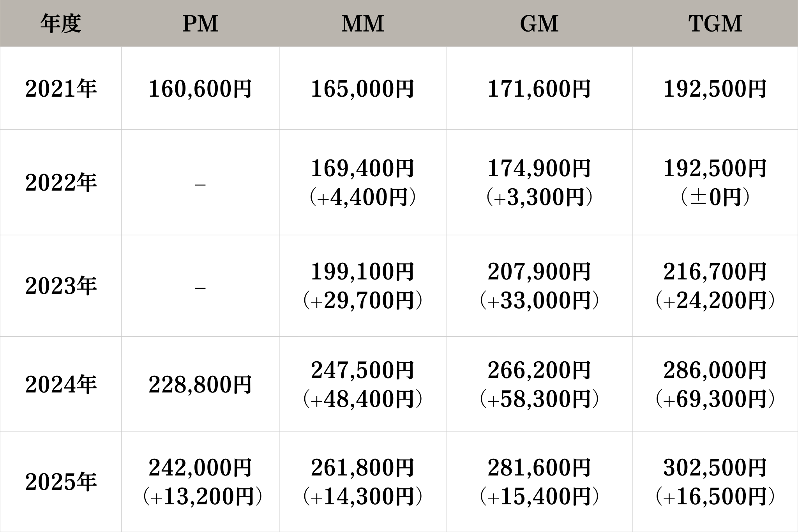798x532 pixels.
Task: Select the 165,000円 MM price
Action: click(x=362, y=89)
